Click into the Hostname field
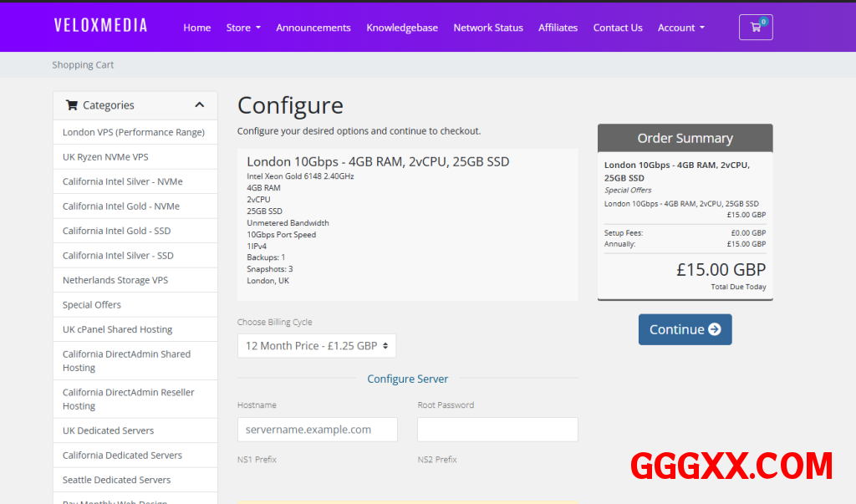Image resolution: width=856 pixels, height=504 pixels. click(x=318, y=430)
